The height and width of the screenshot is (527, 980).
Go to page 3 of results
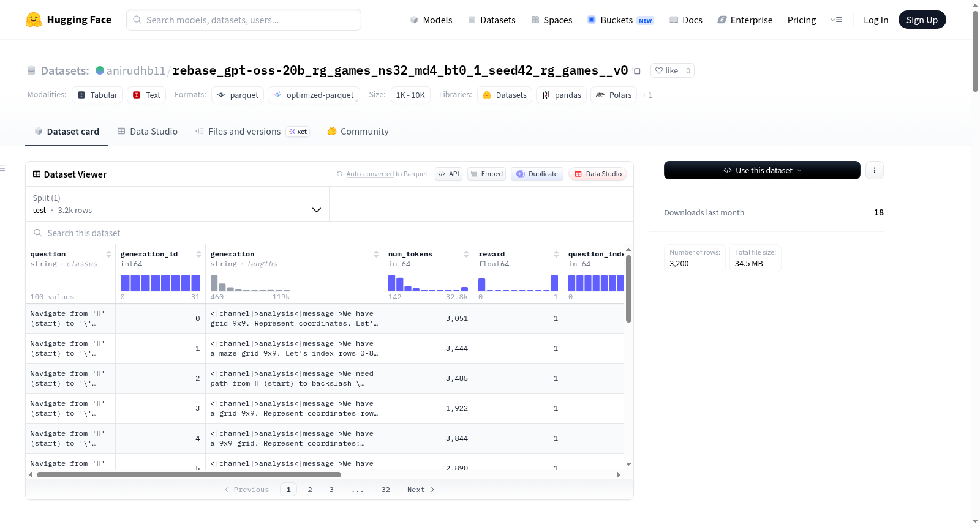pyautogui.click(x=331, y=490)
